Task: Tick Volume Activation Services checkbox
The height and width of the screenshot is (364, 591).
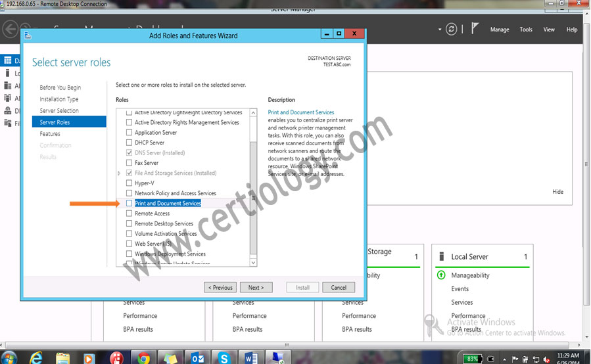Action: click(x=129, y=234)
